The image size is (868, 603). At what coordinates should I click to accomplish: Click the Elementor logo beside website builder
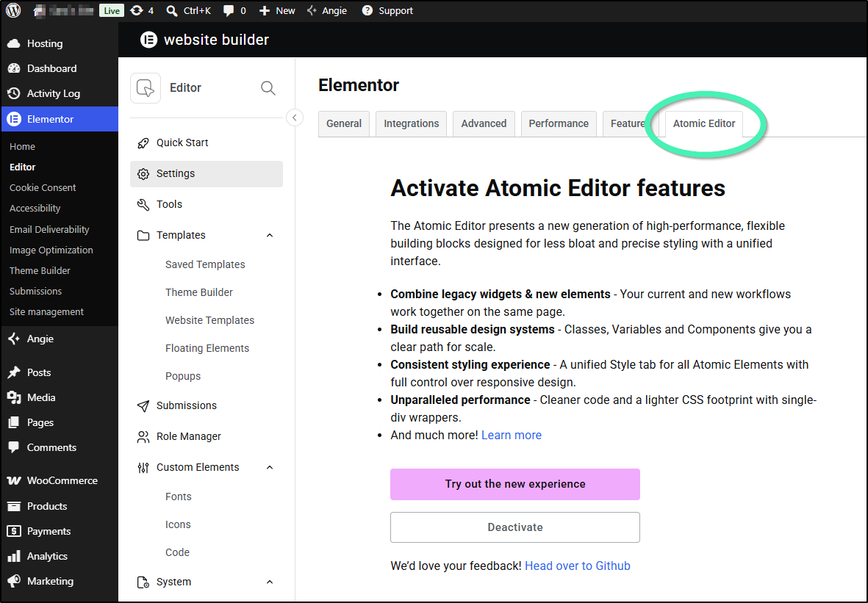[x=148, y=39]
